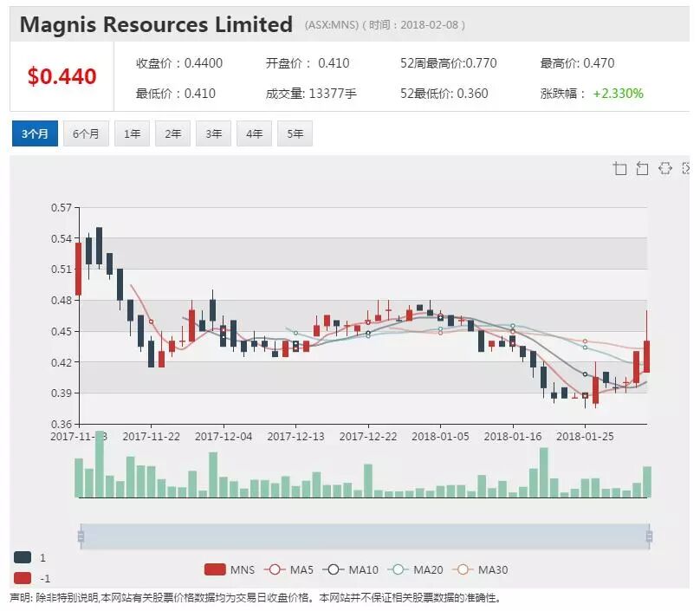Select the 2年 range tab
Viewport: 700px width, 611px height.
[172, 133]
